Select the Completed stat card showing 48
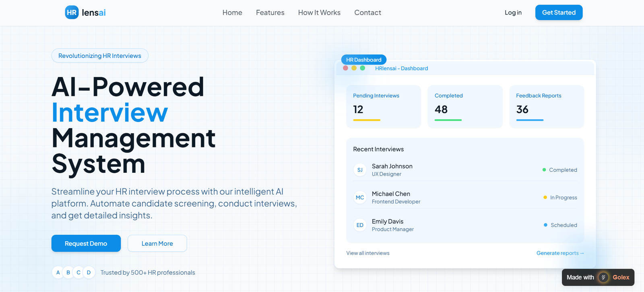Viewport: 644px width, 292px height. [465, 106]
